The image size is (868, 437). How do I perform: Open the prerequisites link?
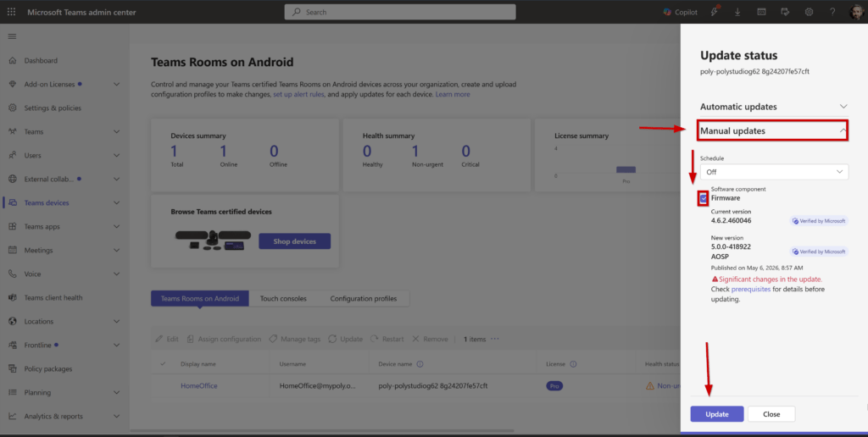click(751, 290)
